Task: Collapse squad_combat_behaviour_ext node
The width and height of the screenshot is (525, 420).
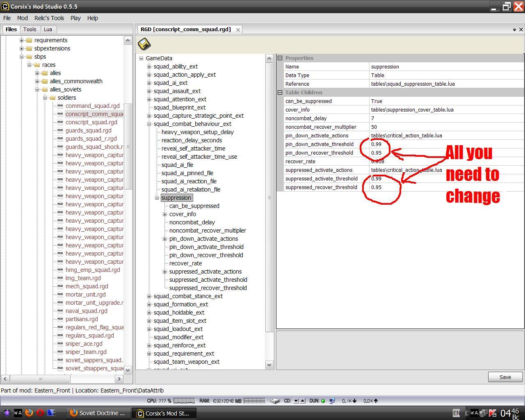Action: (149, 124)
